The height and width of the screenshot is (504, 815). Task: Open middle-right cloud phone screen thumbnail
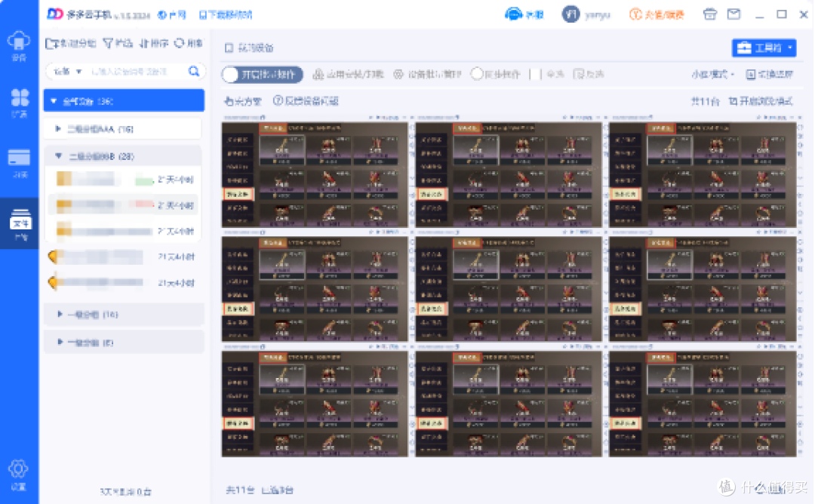(x=703, y=289)
